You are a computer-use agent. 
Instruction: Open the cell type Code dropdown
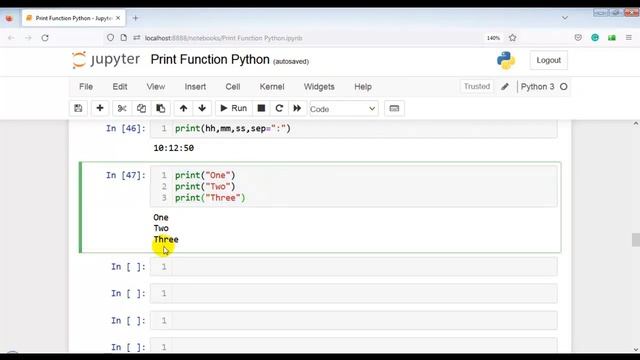[x=344, y=109]
